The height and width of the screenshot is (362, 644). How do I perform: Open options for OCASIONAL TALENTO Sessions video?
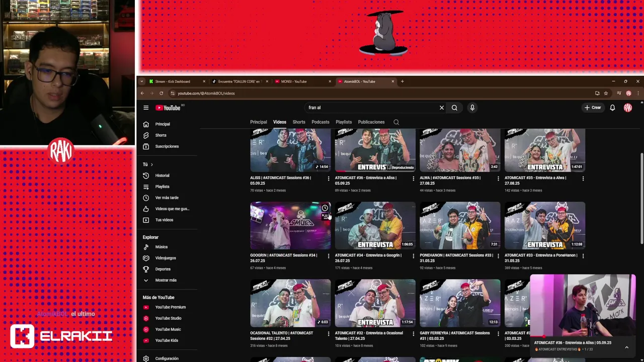point(329,334)
